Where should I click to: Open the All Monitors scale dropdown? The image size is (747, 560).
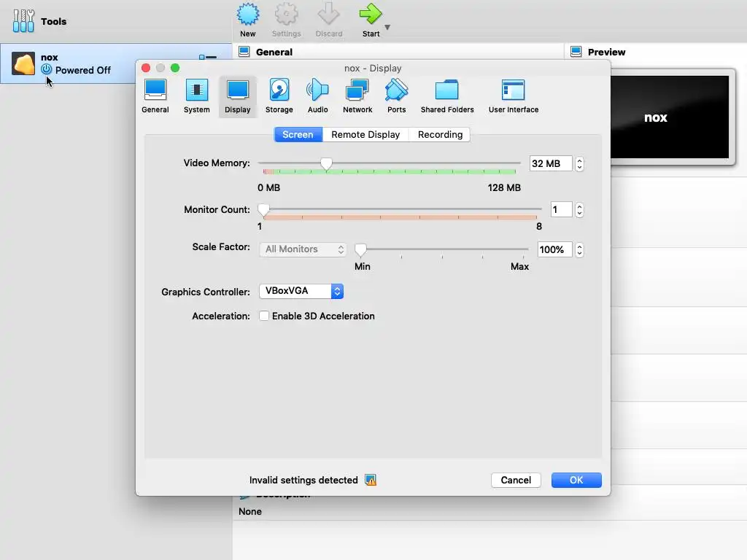303,249
